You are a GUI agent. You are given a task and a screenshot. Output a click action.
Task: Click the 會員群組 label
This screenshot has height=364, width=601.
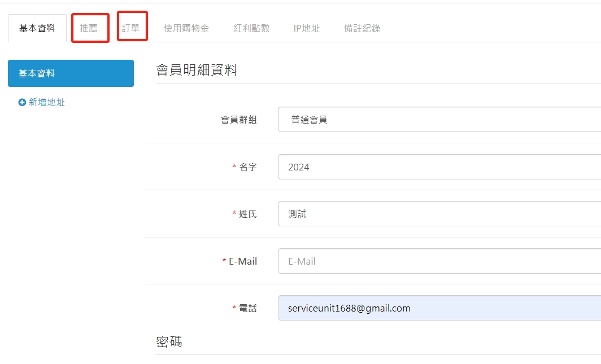pyautogui.click(x=239, y=120)
